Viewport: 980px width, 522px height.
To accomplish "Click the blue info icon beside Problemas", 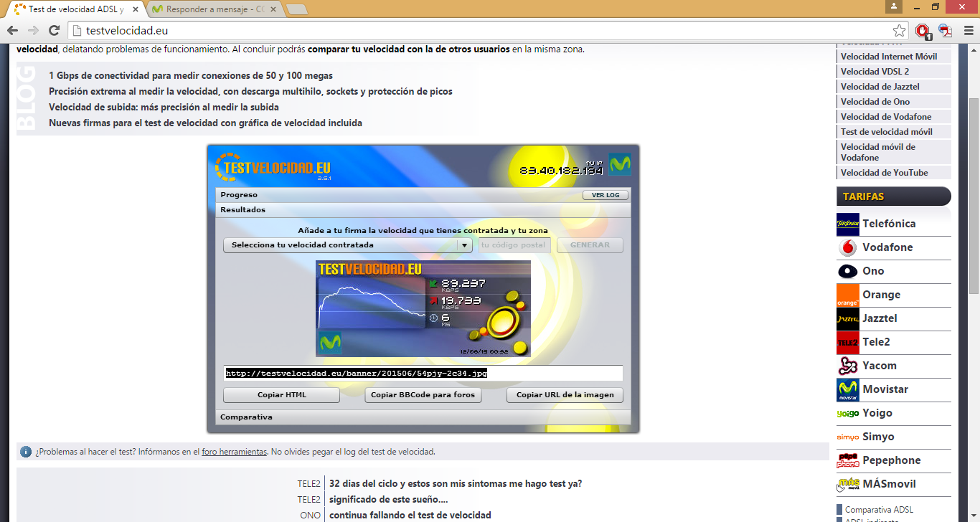I will [26, 452].
